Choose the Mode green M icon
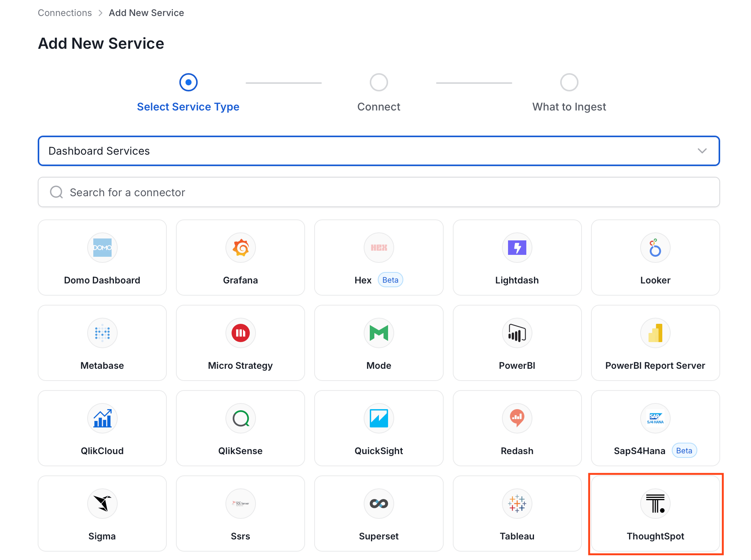 [x=379, y=333]
